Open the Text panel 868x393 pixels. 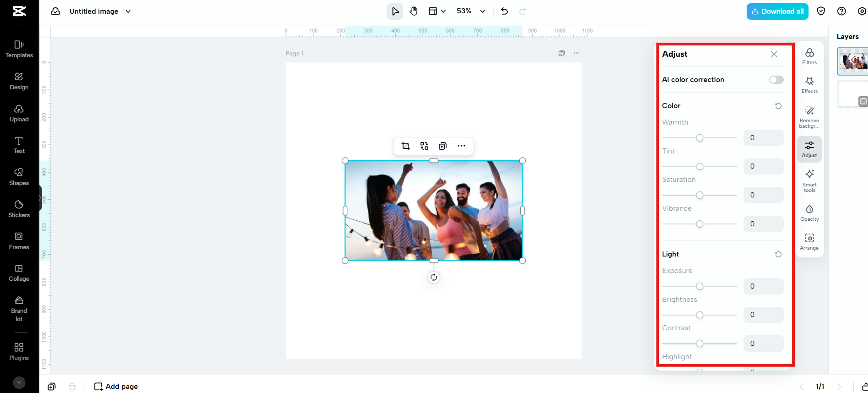pyautogui.click(x=19, y=145)
